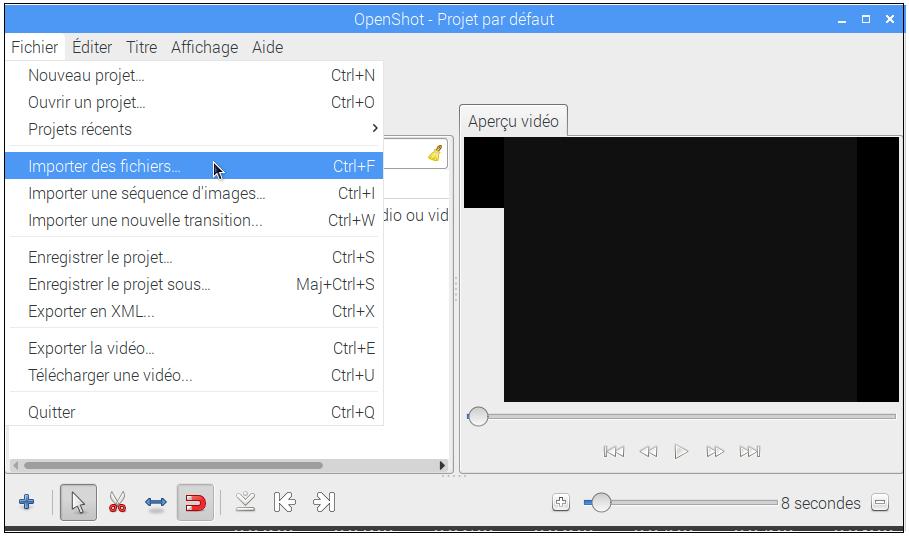Toggle the magnet snapping tool
The width and height of the screenshot is (909, 536).
tap(195, 502)
